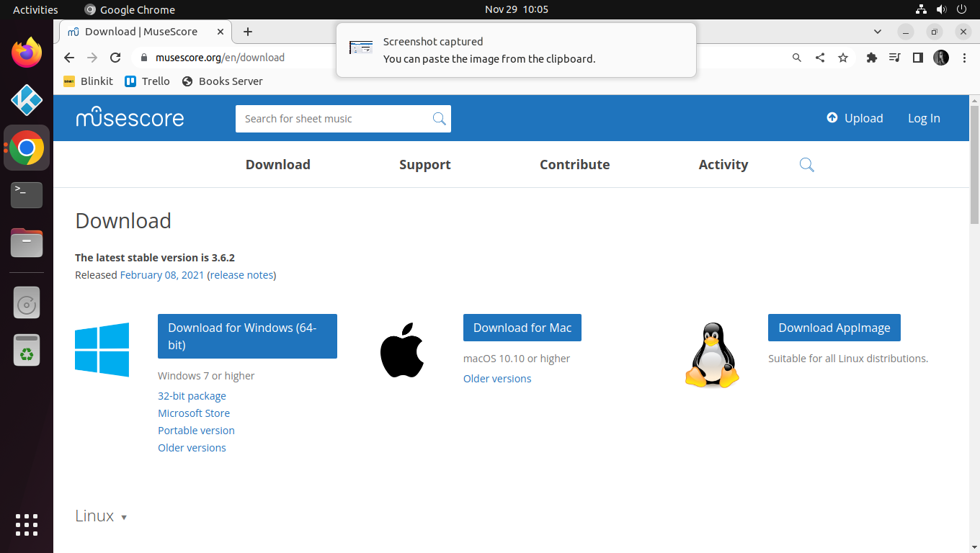Open Chrome's three-dot menu
Screen dimensions: 980x553
[964, 58]
